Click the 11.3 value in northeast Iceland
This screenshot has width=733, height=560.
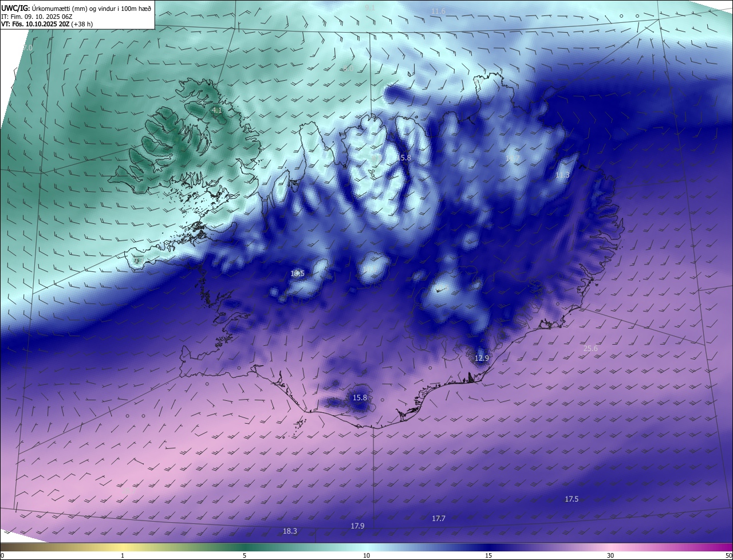click(x=562, y=175)
